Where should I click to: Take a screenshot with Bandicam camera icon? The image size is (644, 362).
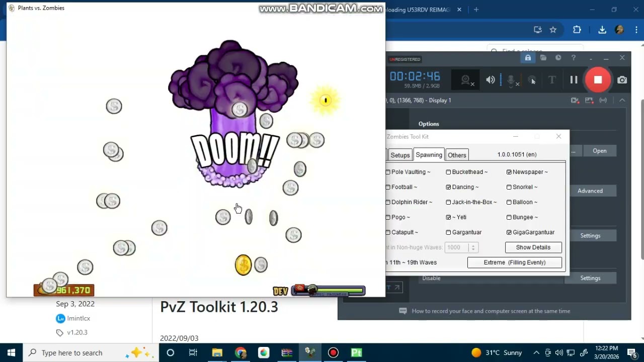(x=622, y=80)
